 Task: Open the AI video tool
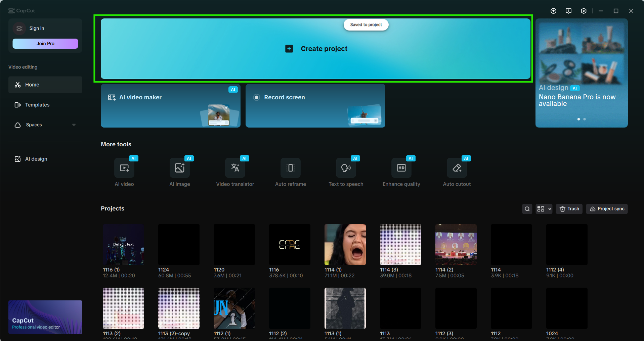[124, 168]
